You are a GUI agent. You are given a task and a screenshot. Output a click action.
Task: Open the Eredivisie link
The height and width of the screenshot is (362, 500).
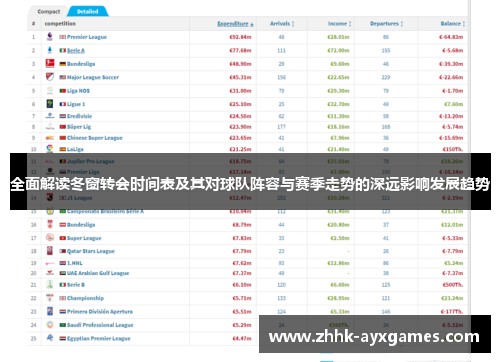(x=79, y=116)
